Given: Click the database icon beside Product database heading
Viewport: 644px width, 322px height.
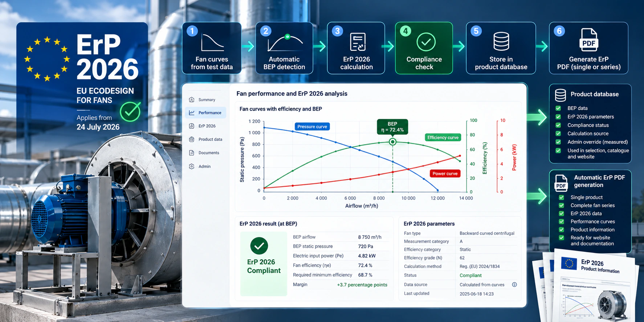Looking at the screenshot, I should (x=561, y=95).
